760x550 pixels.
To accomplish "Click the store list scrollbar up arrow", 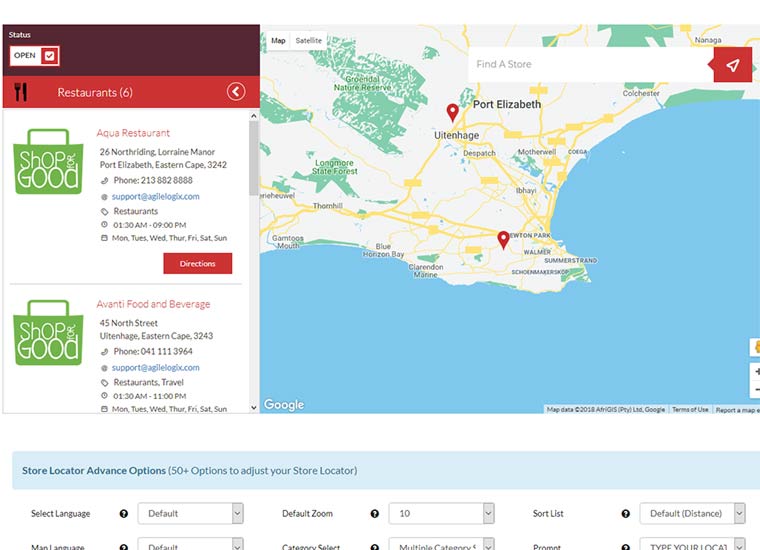I will pyautogui.click(x=253, y=116).
